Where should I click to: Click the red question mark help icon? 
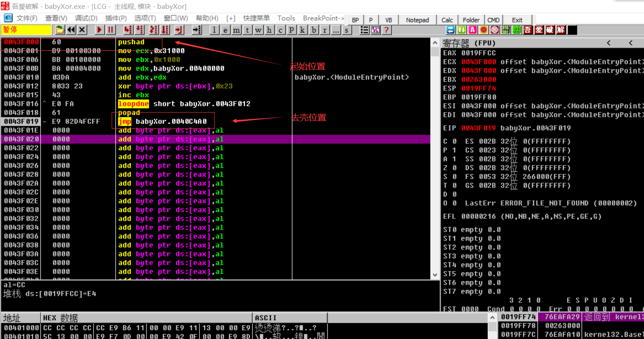click(387, 30)
